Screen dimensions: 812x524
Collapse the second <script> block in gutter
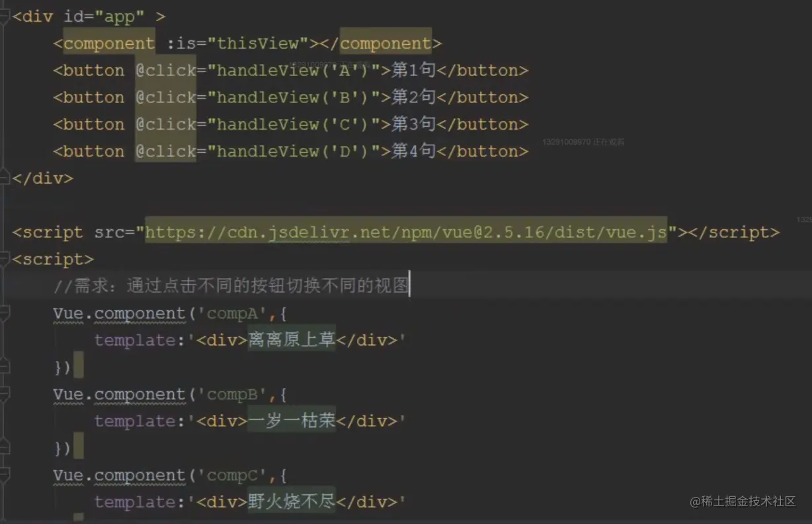pyautogui.click(x=5, y=260)
